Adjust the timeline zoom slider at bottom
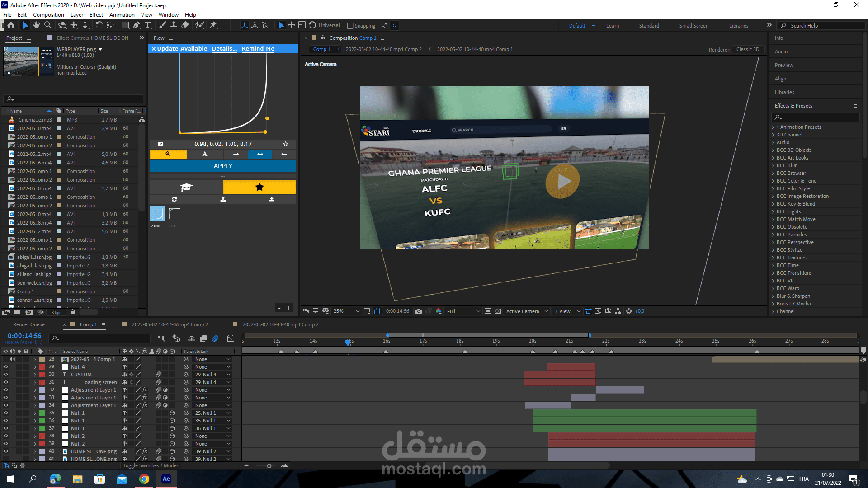 269,465
